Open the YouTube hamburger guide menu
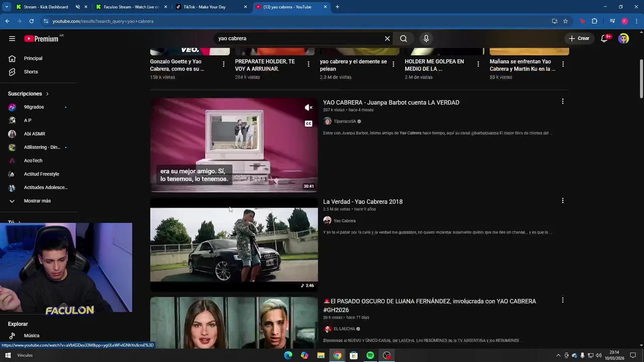Screen dimensions: 644x362 click(12, 38)
